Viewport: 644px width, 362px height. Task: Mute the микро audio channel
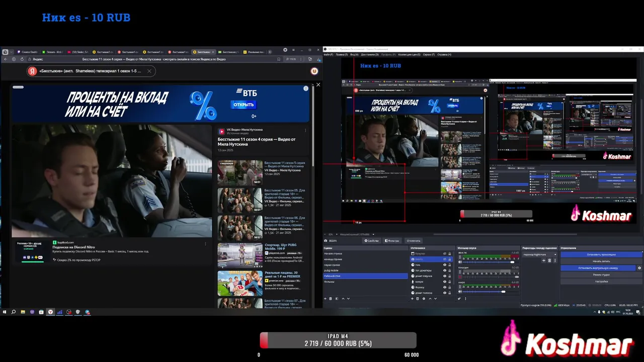coord(460,292)
